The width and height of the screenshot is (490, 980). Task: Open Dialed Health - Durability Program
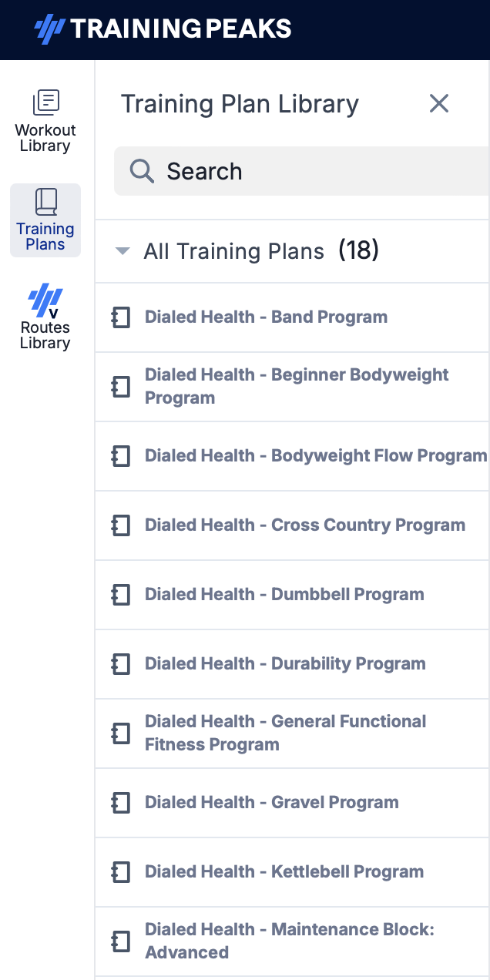[x=285, y=663]
